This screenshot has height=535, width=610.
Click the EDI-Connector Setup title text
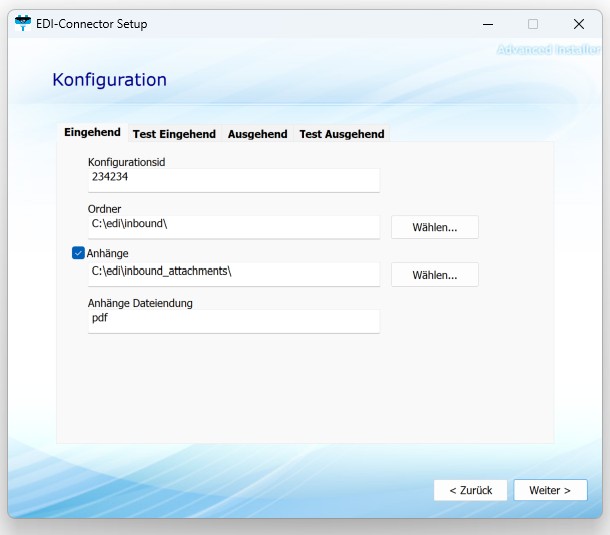[x=91, y=24]
